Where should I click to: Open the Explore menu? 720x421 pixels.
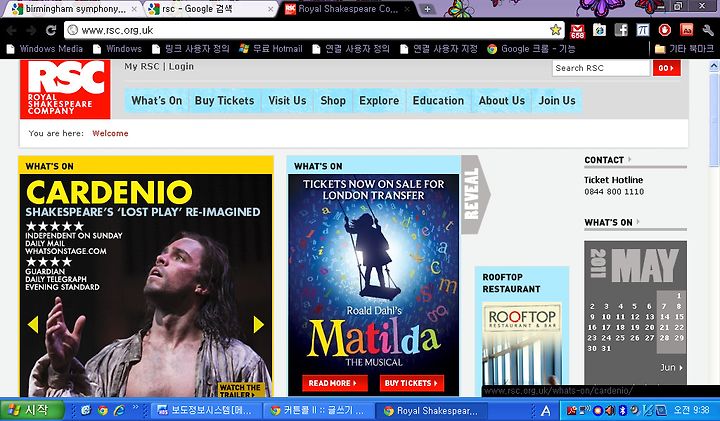click(x=379, y=101)
